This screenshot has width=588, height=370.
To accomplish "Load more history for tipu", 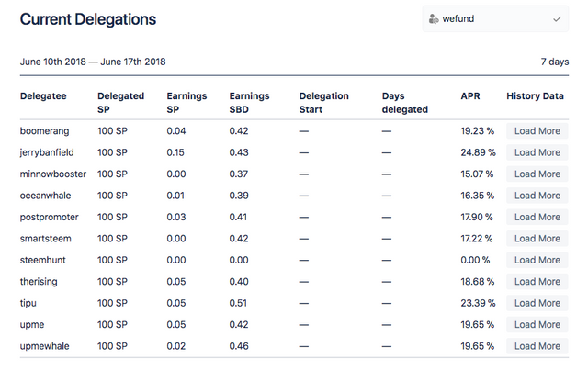I will click(x=537, y=303).
